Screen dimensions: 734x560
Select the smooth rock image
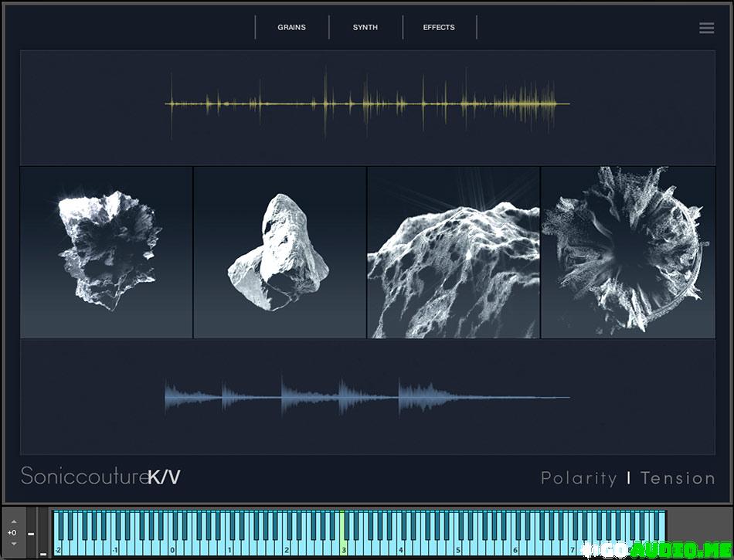(280, 253)
